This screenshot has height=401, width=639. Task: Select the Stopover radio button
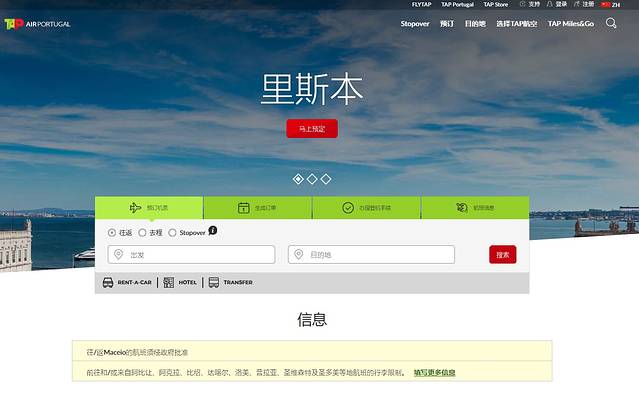(172, 233)
